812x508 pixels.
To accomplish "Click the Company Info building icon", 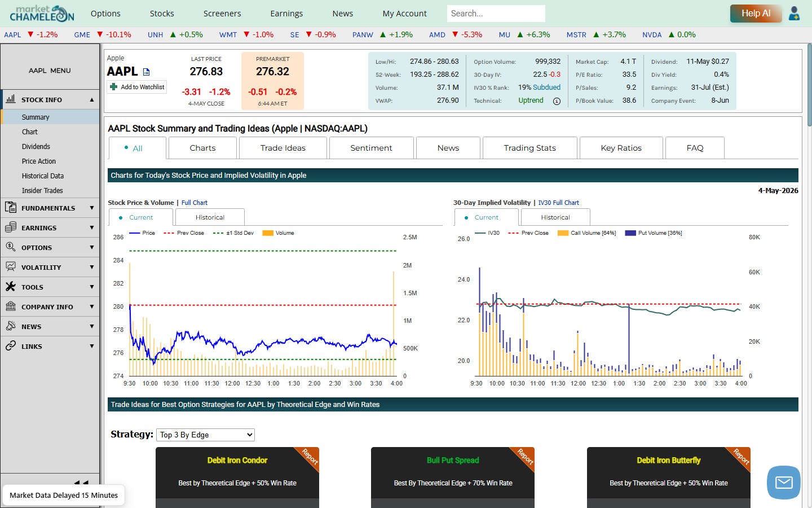I will click(11, 306).
